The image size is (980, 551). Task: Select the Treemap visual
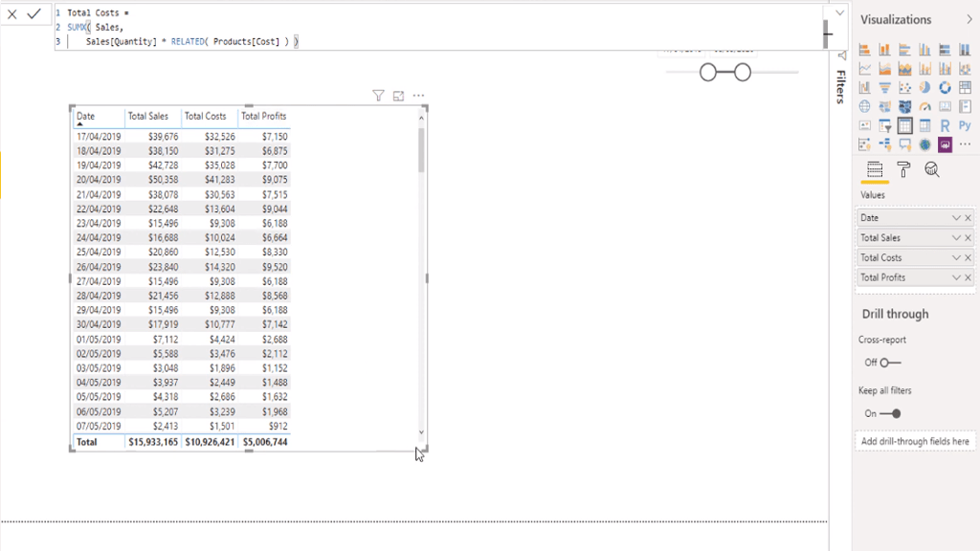point(965,88)
